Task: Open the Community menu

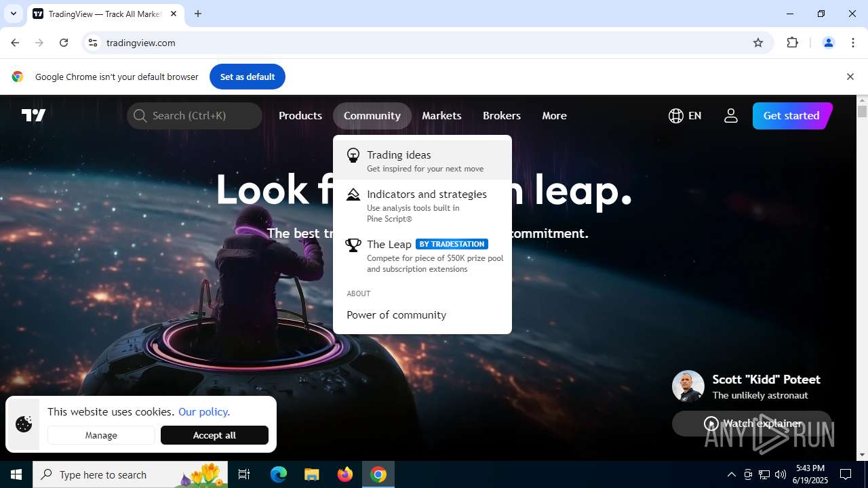Action: pyautogui.click(x=372, y=116)
